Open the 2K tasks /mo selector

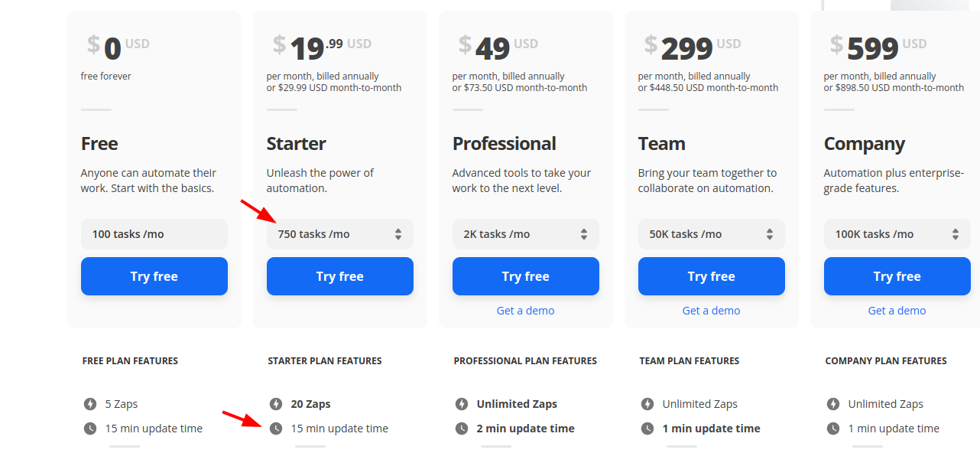tap(526, 234)
